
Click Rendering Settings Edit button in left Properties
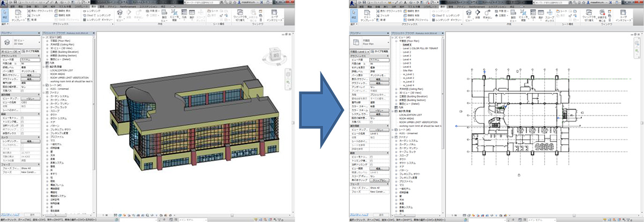coord(31,141)
